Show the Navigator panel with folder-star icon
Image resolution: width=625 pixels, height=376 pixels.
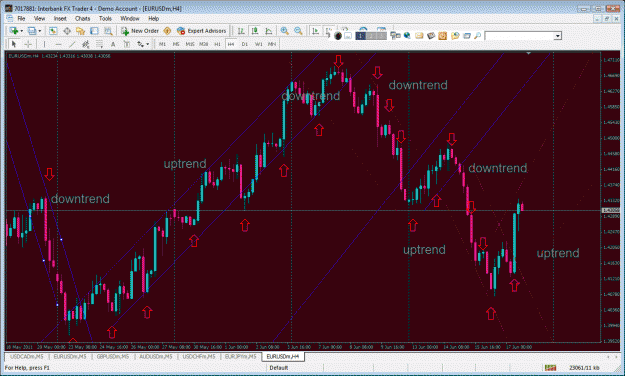pyautogui.click(x=81, y=31)
